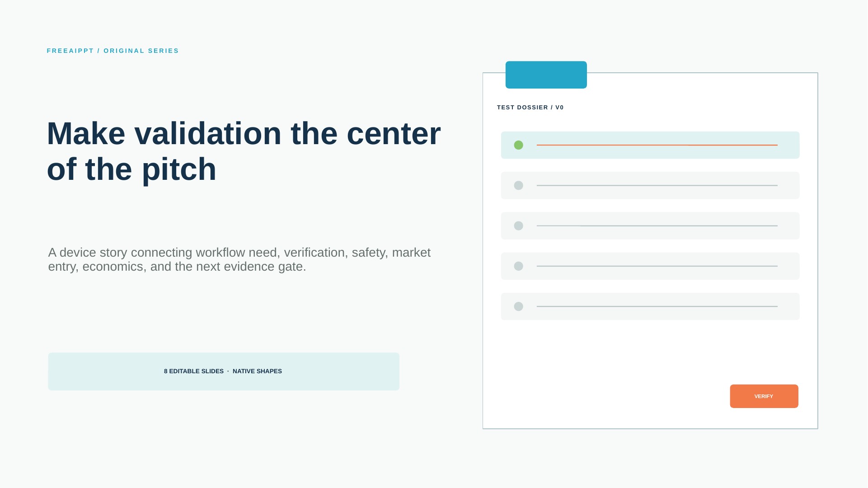Screen dimensions: 868x488
Task: Click the headline 'Make validation the center of the pitch'
Action: click(x=244, y=151)
